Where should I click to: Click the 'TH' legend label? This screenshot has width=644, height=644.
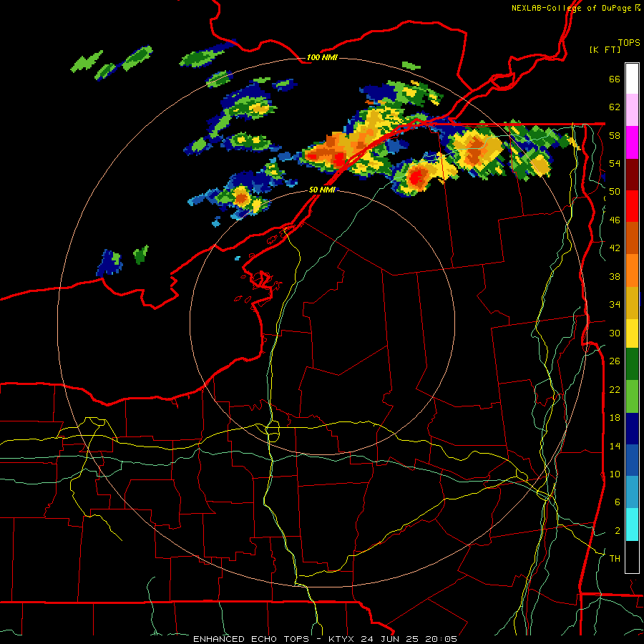coord(615,559)
